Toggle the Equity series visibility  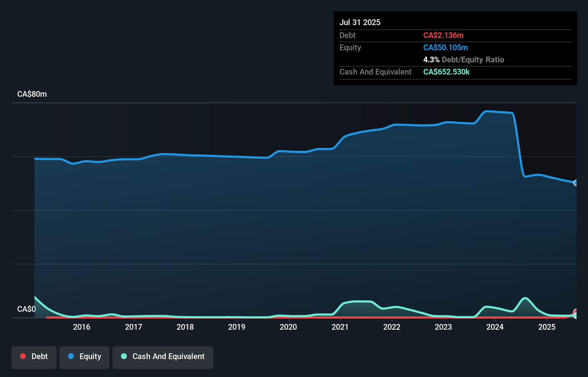[84, 356]
